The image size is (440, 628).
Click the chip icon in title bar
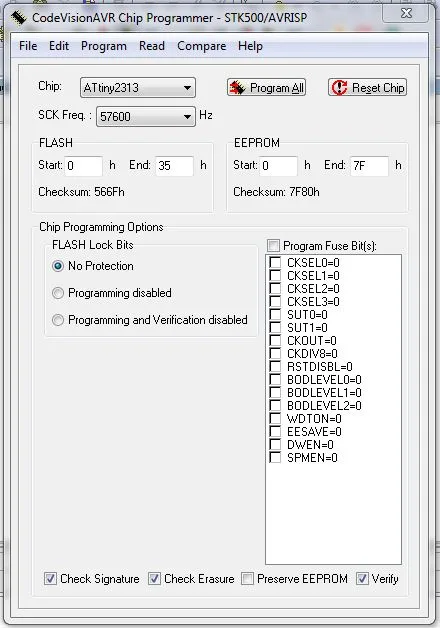(18, 18)
